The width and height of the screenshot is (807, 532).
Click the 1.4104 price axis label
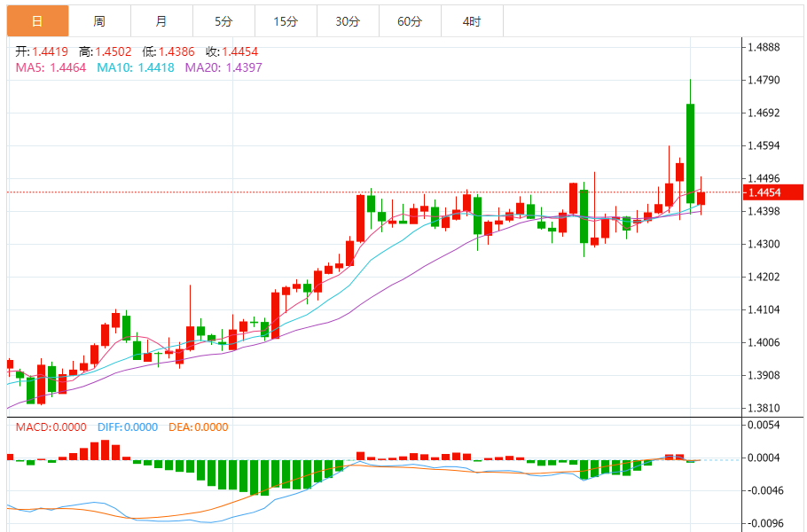(x=764, y=309)
